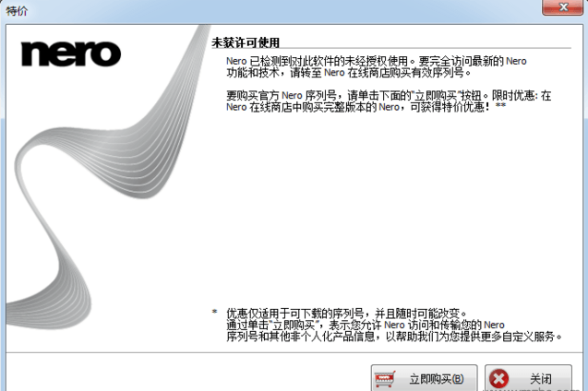Click the 未获许可使用 heading
The image size is (588, 391).
(x=245, y=42)
